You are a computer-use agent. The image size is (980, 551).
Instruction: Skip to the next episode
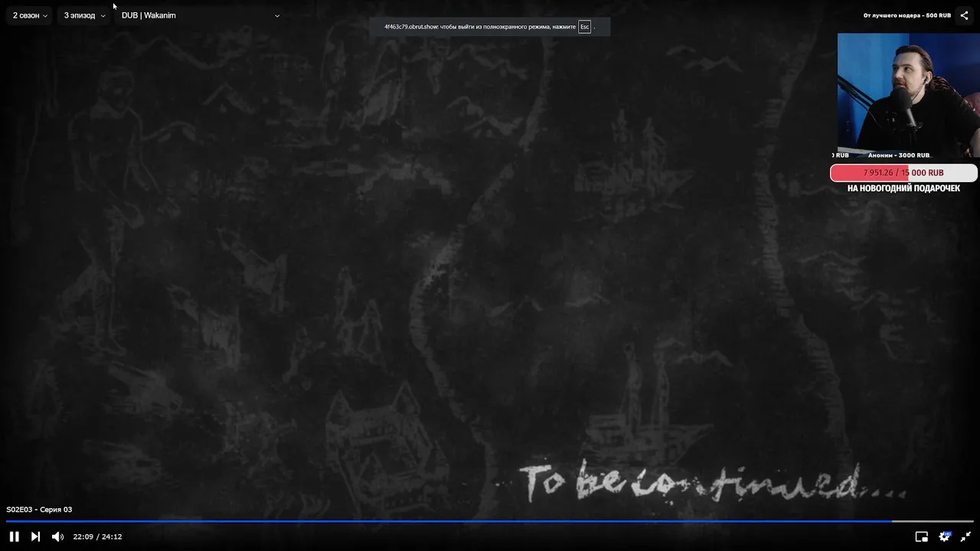pos(35,536)
